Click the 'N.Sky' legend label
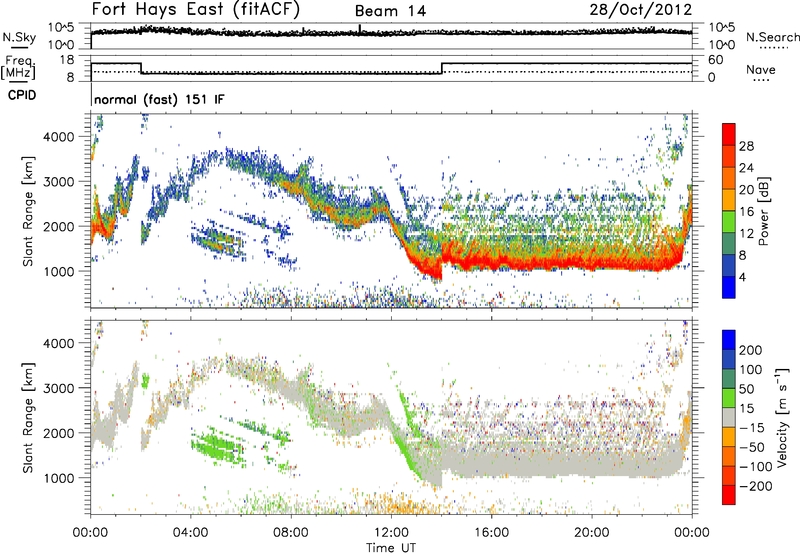Screen dimensions: 800x554 pyautogui.click(x=19, y=37)
